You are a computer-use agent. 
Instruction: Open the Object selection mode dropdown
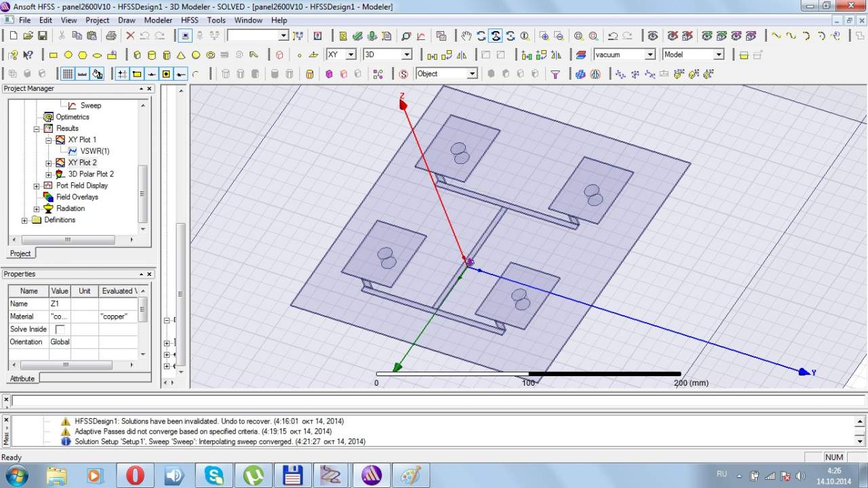472,74
